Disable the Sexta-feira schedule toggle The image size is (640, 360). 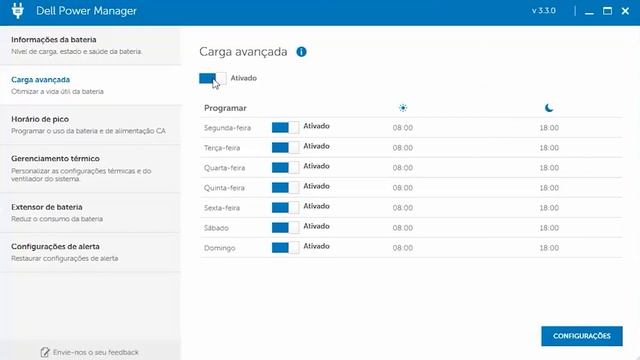[285, 208]
